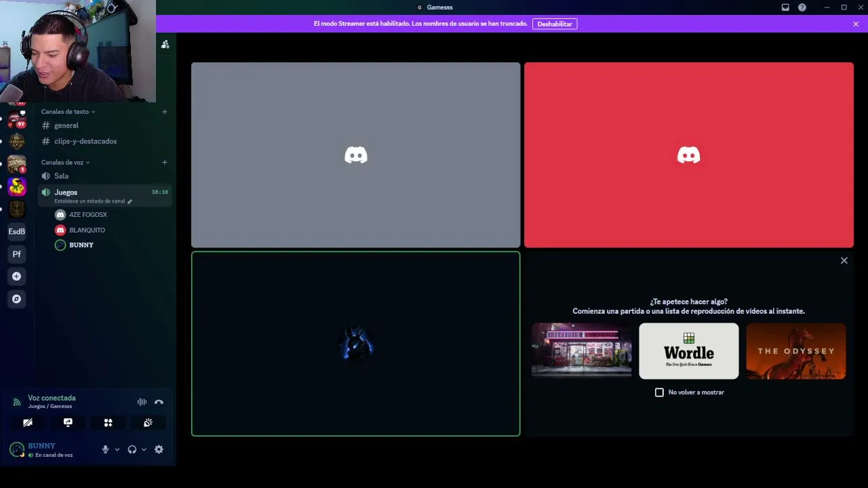Click the "Voz conectada" status text
This screenshot has width=868, height=488.
(x=52, y=398)
